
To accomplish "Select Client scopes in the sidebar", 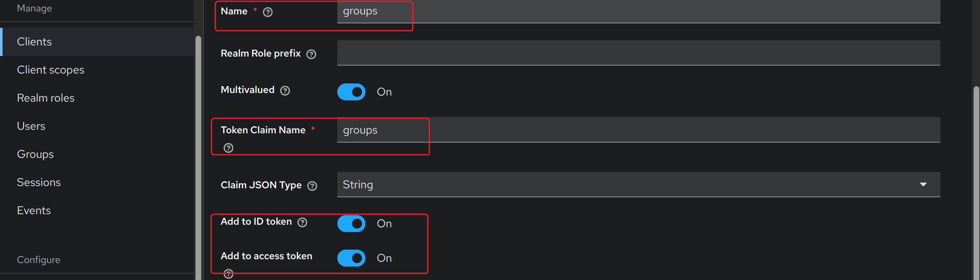I will point(50,70).
